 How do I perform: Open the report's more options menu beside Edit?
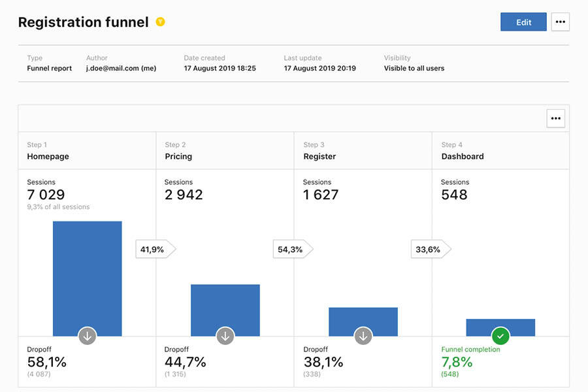561,22
